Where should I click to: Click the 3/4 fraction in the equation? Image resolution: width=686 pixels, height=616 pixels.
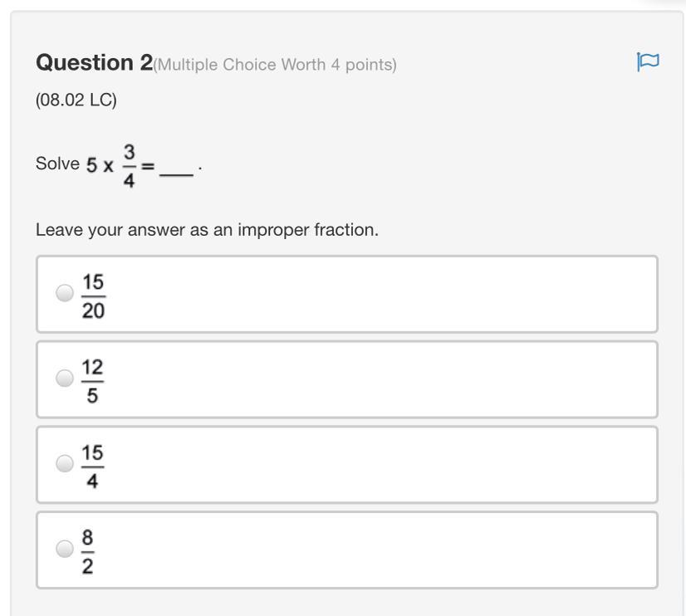(129, 164)
